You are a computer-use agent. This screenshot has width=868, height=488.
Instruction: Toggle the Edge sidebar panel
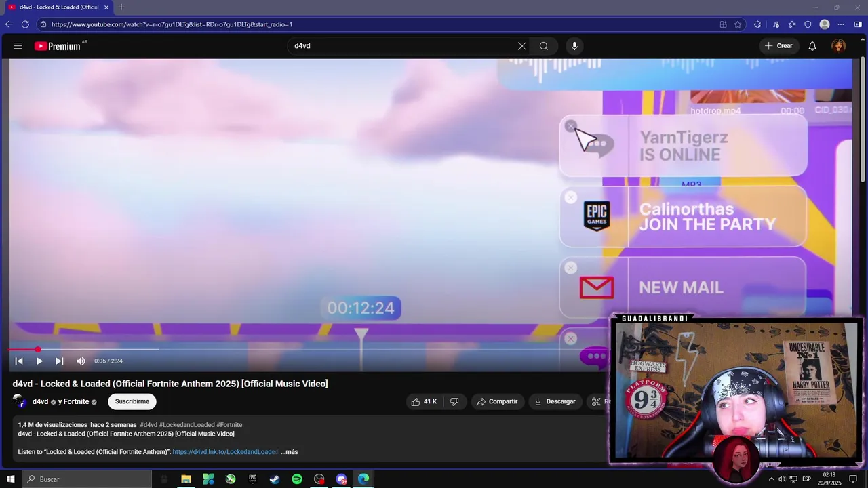pos(858,24)
